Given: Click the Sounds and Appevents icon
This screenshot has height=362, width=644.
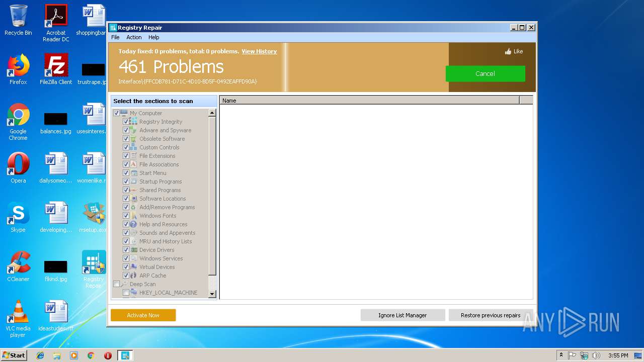Looking at the screenshot, I should (134, 233).
